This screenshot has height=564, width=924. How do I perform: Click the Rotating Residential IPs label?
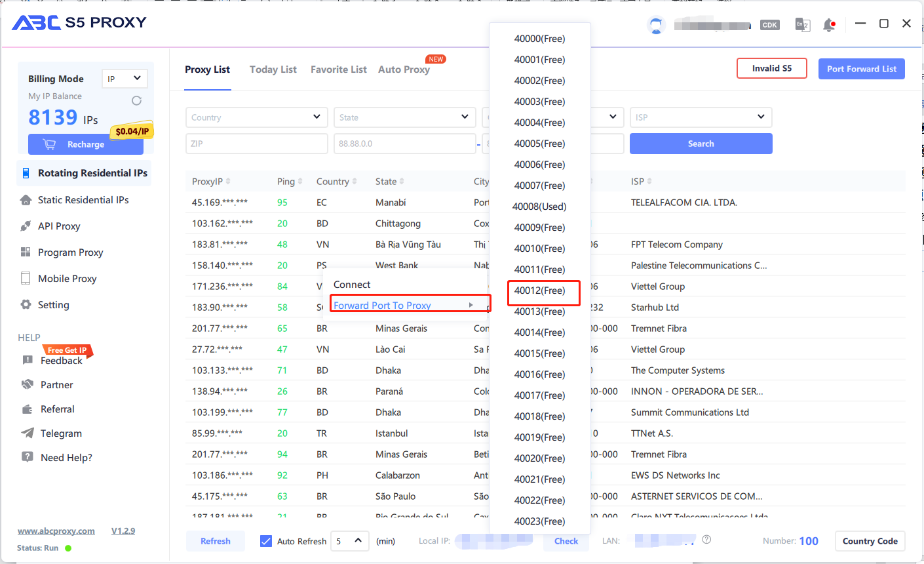click(92, 173)
